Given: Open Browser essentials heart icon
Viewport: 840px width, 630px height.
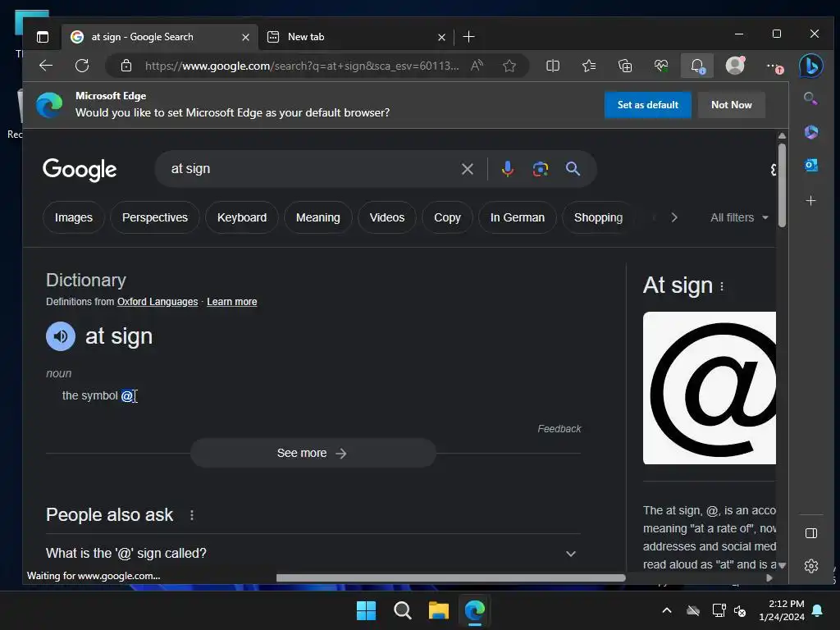Looking at the screenshot, I should [661, 66].
